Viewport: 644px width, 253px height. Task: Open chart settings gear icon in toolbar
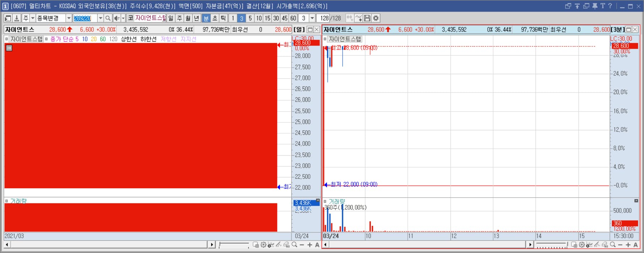(x=376, y=18)
